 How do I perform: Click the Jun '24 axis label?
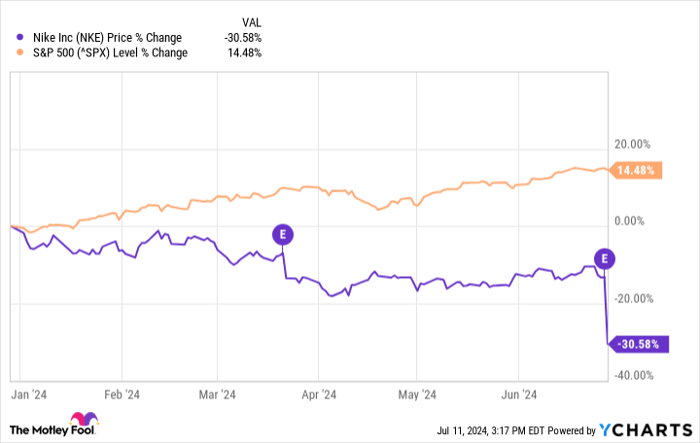coord(516,393)
